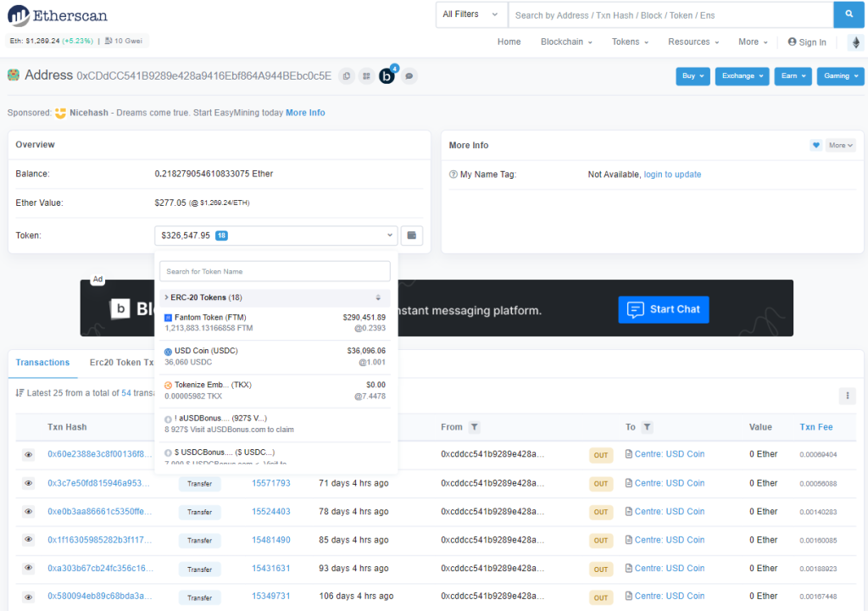868x611 pixels.
Task: Open the Blockscan chat 'b' icon
Action: point(387,75)
